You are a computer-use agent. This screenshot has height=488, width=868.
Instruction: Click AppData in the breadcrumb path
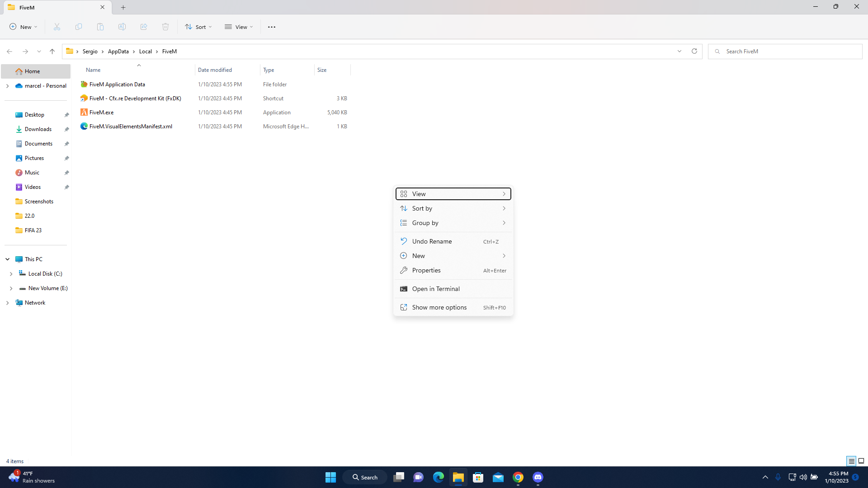tap(118, 51)
